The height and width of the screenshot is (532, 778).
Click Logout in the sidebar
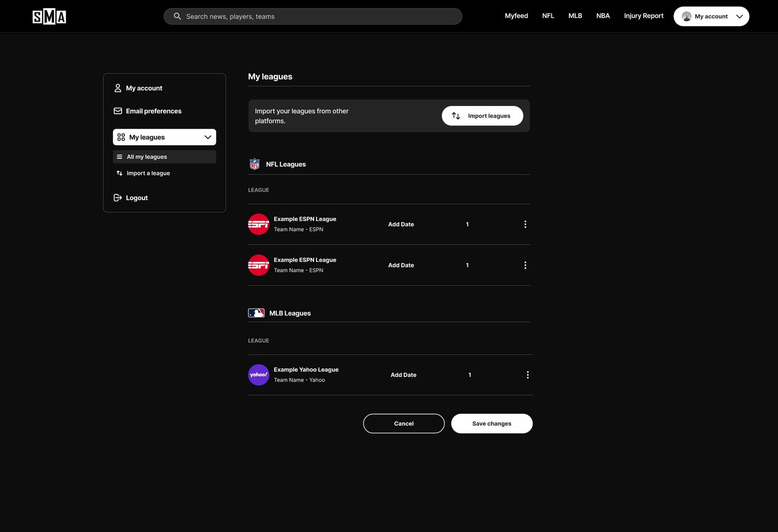click(137, 198)
